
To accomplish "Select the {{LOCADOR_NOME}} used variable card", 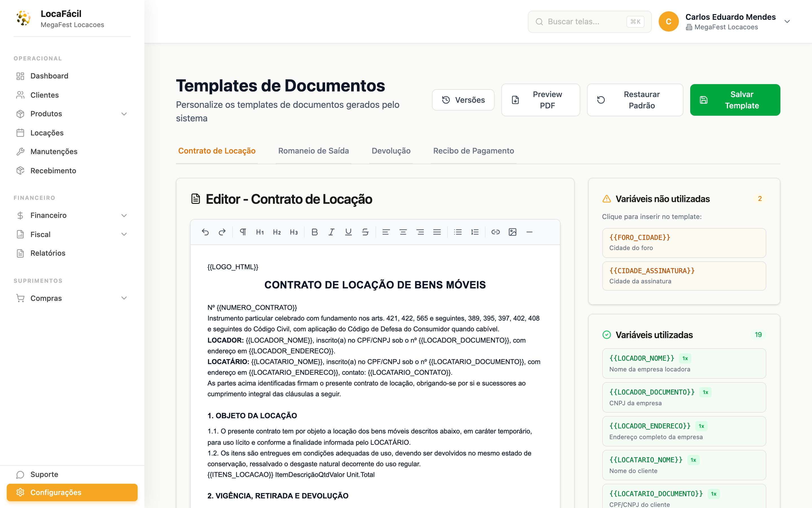I will [x=684, y=364].
